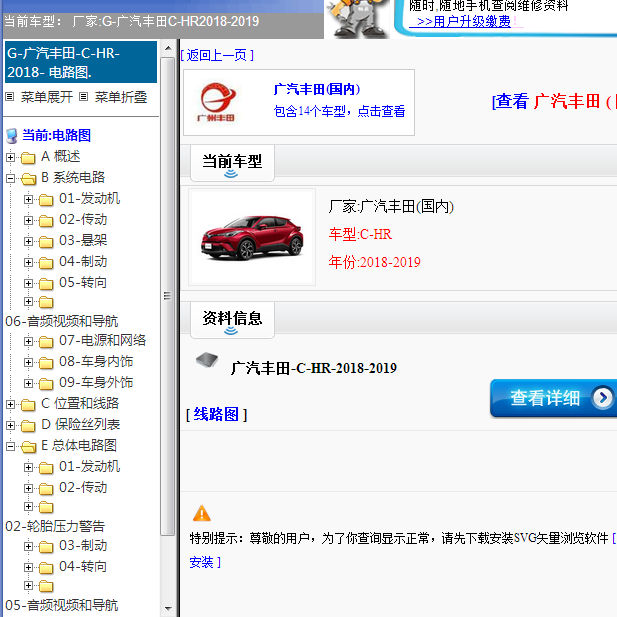617x617 pixels.
Task: Click the gray book icon beside 广汽丰田-C-HR-2018-2019
Action: [x=207, y=359]
